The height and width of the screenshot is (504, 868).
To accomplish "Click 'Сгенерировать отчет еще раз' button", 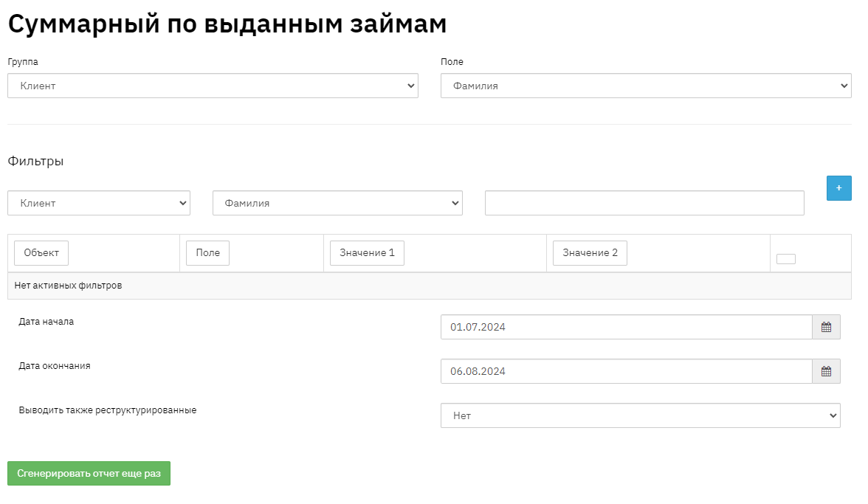I will click(89, 474).
